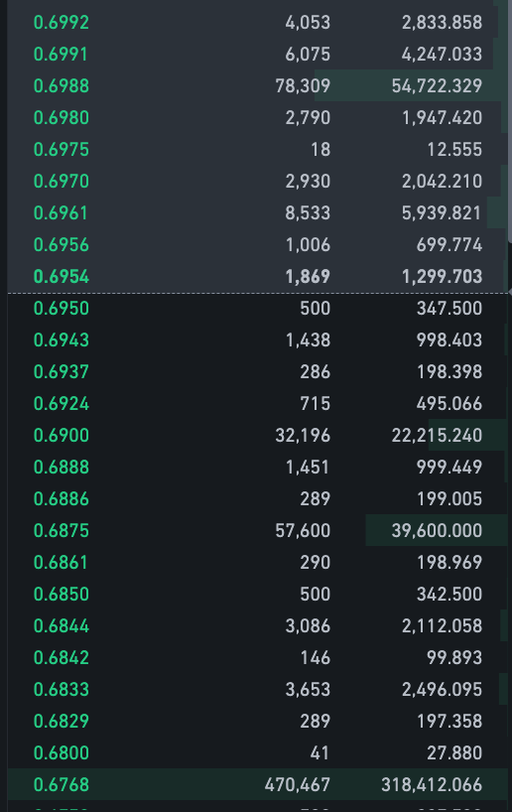This screenshot has height=812, width=512.
Task: Select the 0.6844 price row
Action: tap(257, 626)
